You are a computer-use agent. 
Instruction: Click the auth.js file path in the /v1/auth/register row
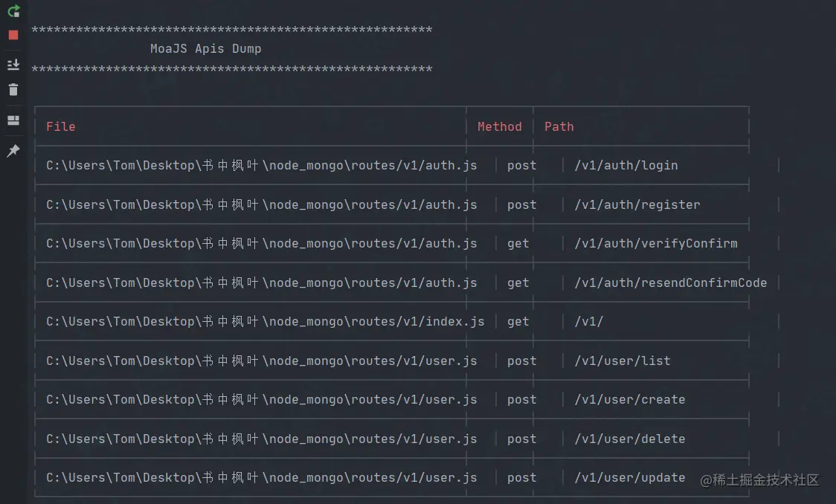click(261, 205)
